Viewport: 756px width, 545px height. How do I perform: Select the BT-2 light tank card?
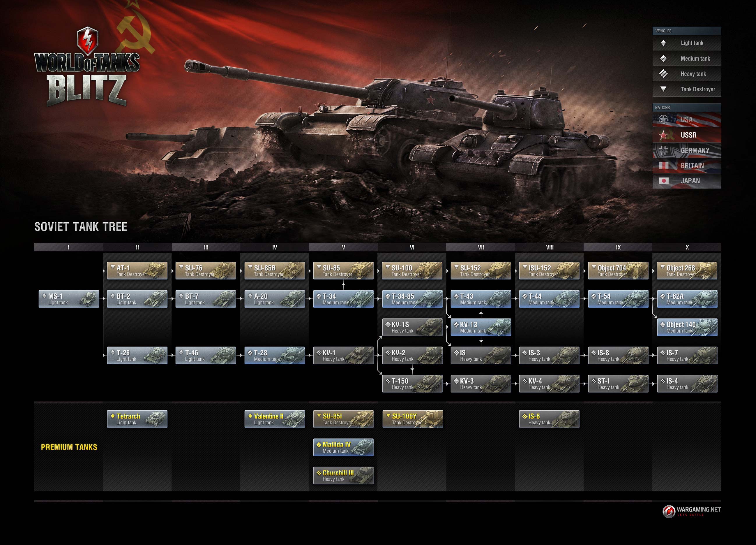[137, 299]
